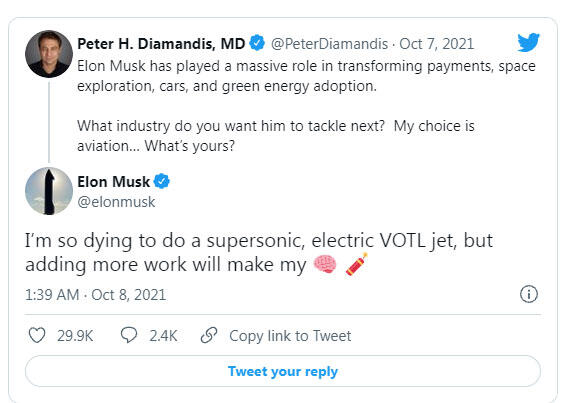The width and height of the screenshot is (574, 403).
Task: Click Tweet your reply button
Action: 283,371
